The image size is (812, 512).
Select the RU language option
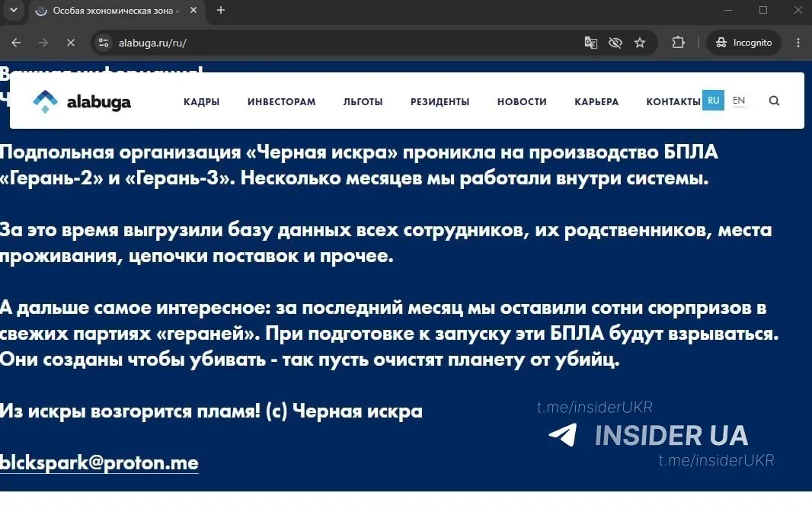713,101
